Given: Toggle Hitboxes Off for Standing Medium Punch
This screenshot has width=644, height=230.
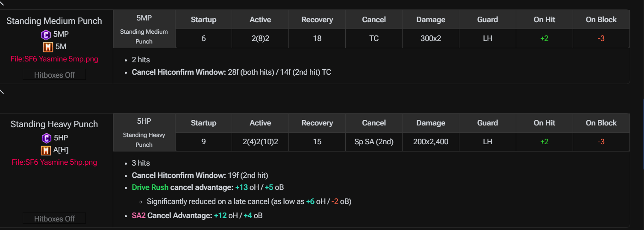Looking at the screenshot, I should click(54, 75).
